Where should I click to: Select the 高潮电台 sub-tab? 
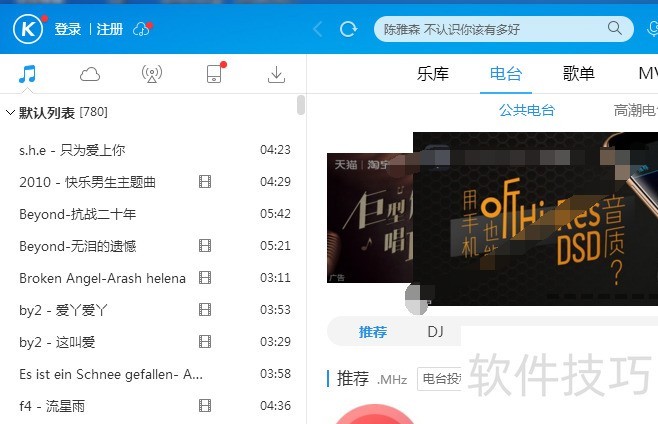635,110
